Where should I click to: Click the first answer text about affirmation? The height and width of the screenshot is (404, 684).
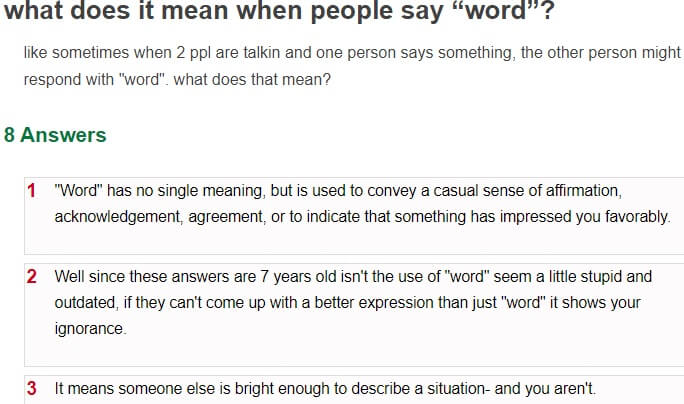[362, 204]
